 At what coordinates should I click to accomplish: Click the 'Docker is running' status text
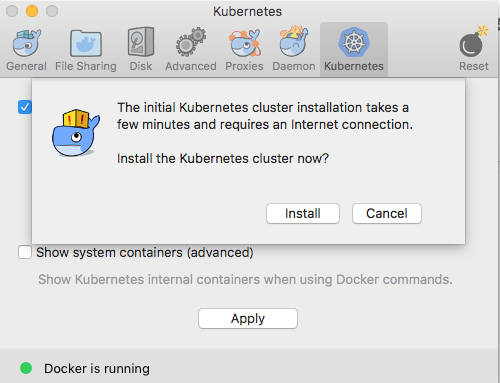pyautogui.click(x=97, y=369)
